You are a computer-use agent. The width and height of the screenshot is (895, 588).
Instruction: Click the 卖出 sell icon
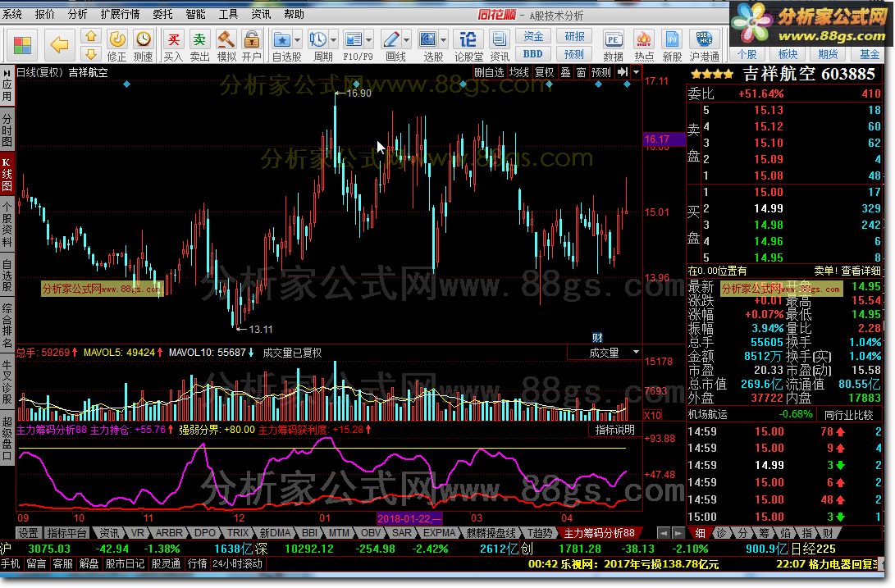pos(199,45)
